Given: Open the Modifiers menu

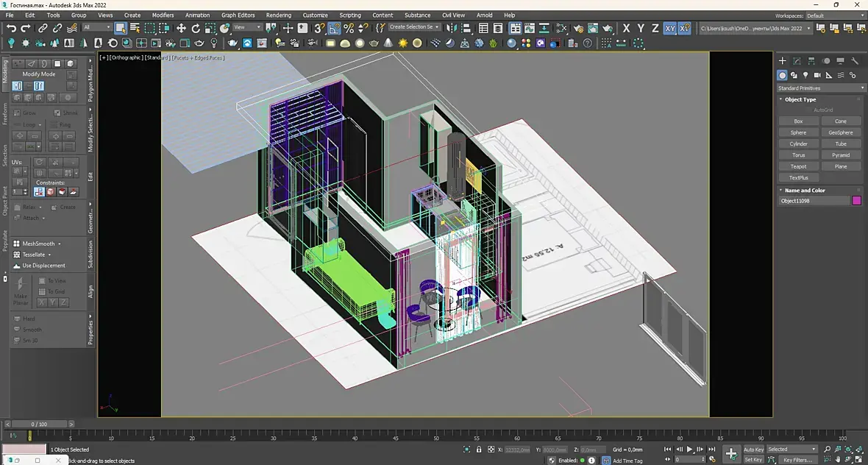Looking at the screenshot, I should tap(163, 15).
